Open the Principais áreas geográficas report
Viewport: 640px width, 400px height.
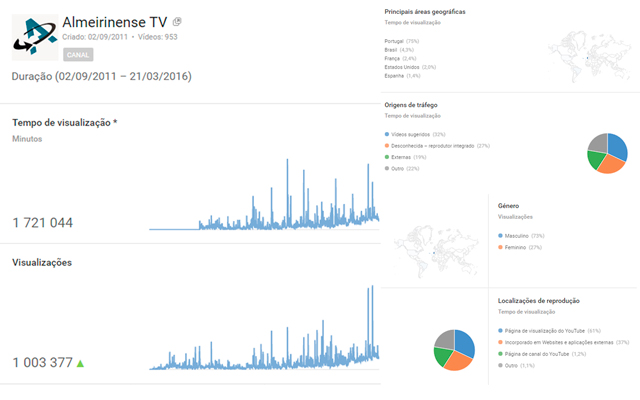pyautogui.click(x=438, y=12)
